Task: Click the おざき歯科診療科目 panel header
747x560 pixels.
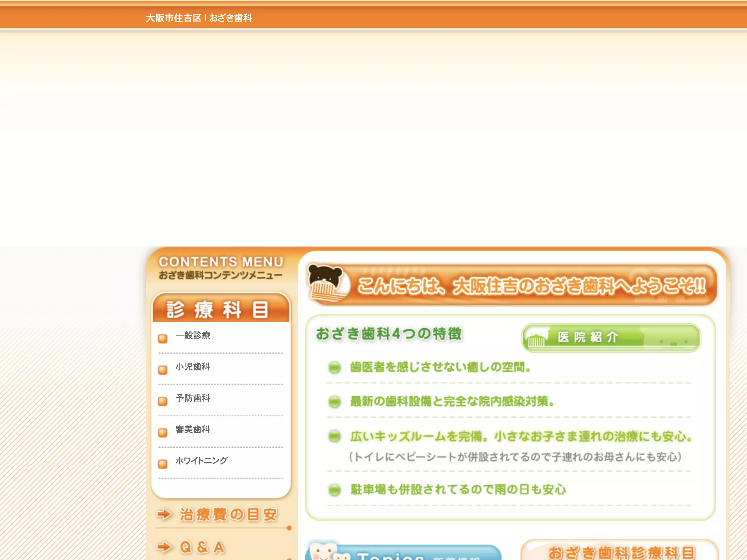Action: 622,553
